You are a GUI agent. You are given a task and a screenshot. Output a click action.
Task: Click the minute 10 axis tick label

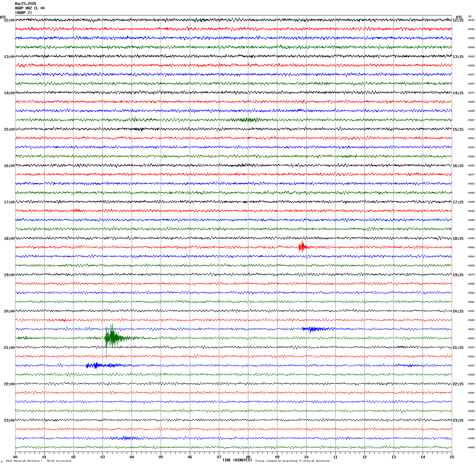(306, 457)
